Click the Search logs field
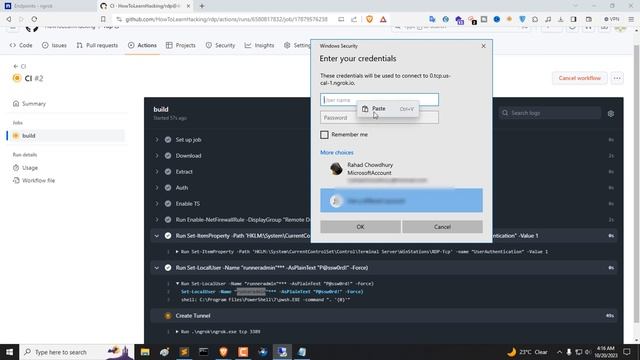The width and height of the screenshot is (640, 360). click(550, 113)
